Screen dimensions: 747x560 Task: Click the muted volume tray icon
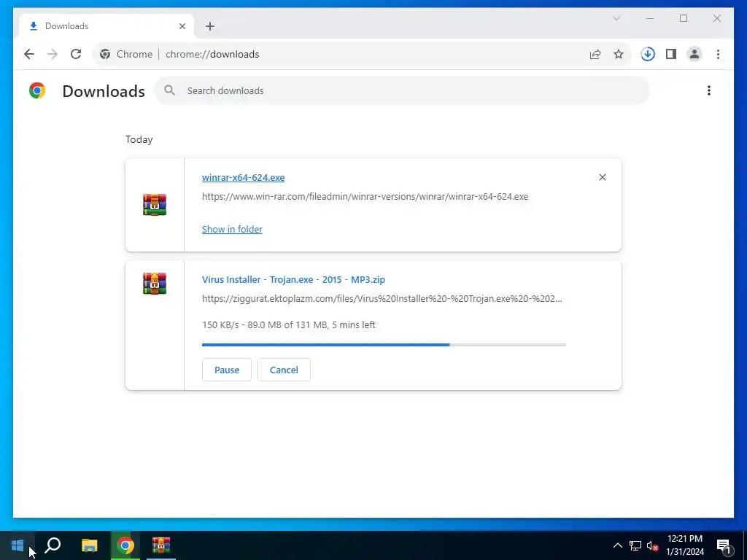653,545
